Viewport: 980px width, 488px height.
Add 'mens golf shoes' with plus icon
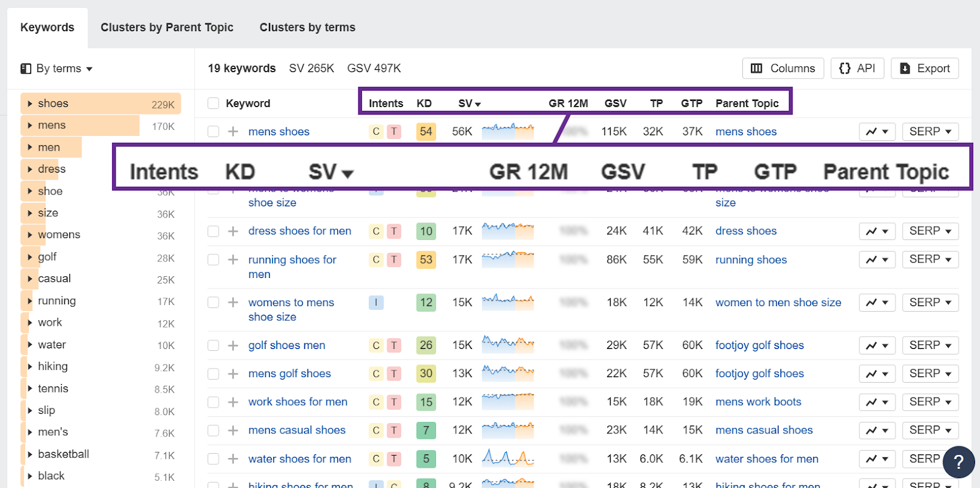point(233,374)
